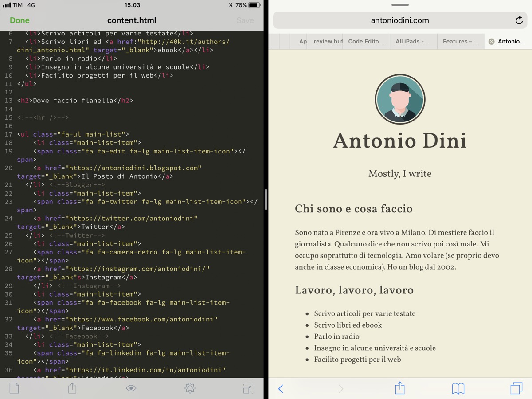Viewport: 532px width, 399px height.
Task: Tap the 40k.it authors href in code
Action: [123, 46]
